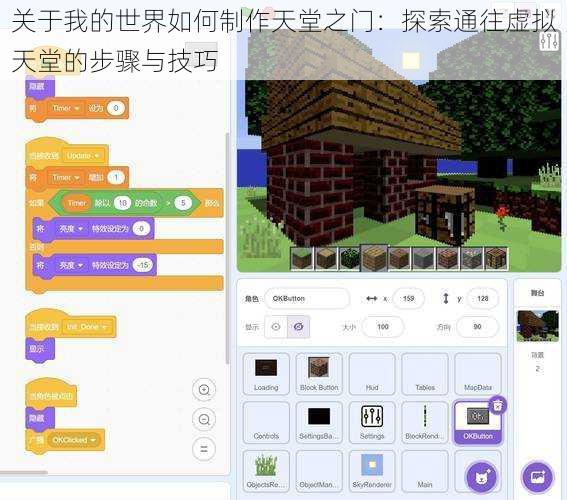Click the when-this-sprite-clicked hat block
This screenshot has height=500, width=567.
(x=51, y=394)
